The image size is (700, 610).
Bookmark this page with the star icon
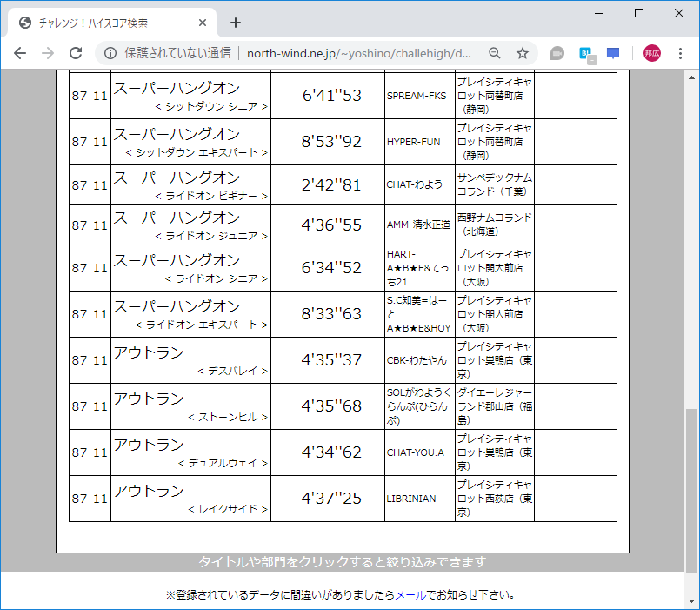pyautogui.click(x=522, y=53)
